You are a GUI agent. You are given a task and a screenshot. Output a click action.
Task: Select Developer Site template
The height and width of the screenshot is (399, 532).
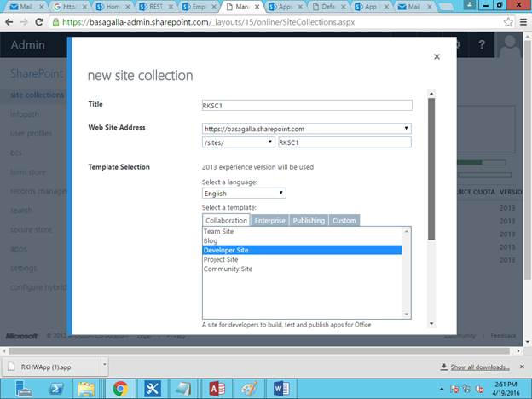point(303,250)
